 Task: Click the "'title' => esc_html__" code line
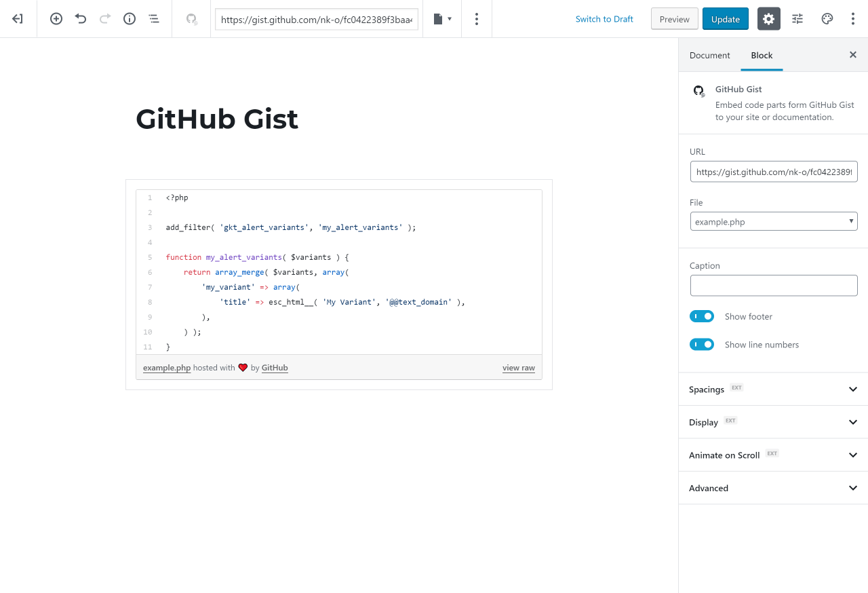pos(342,302)
